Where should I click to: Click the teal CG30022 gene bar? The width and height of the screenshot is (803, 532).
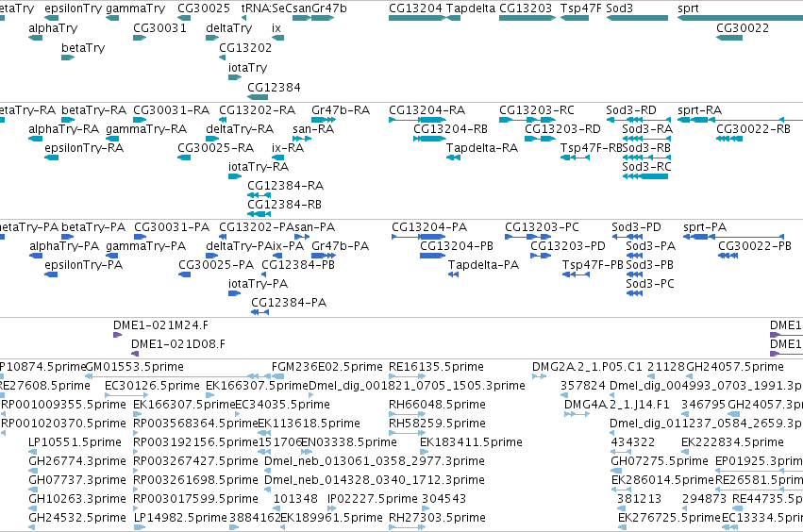coord(729,38)
